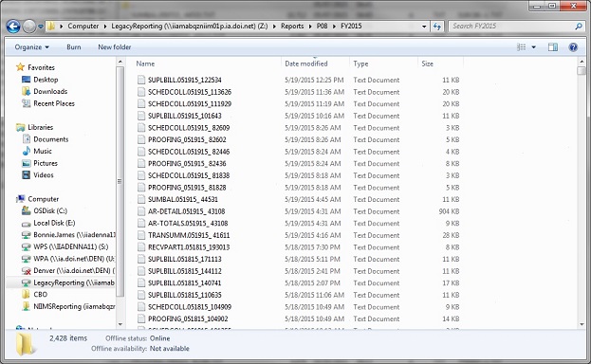
Task: Sort by Date modified column header
Action: click(x=306, y=64)
